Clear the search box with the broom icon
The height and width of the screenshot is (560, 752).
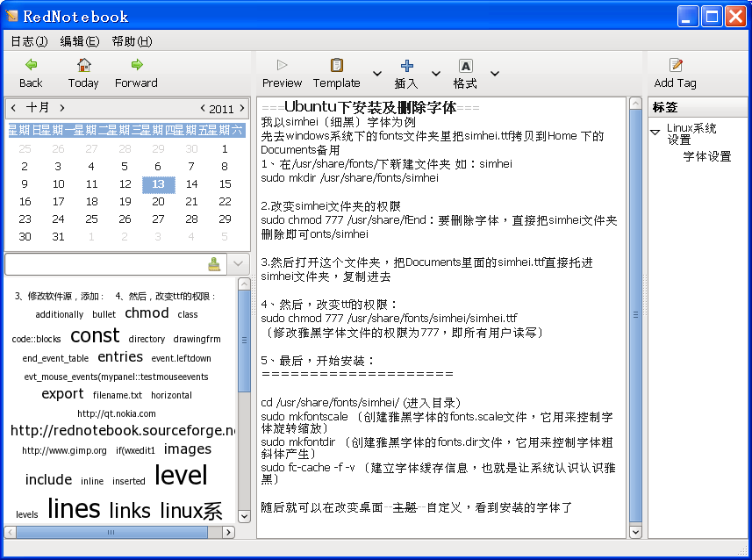(214, 263)
